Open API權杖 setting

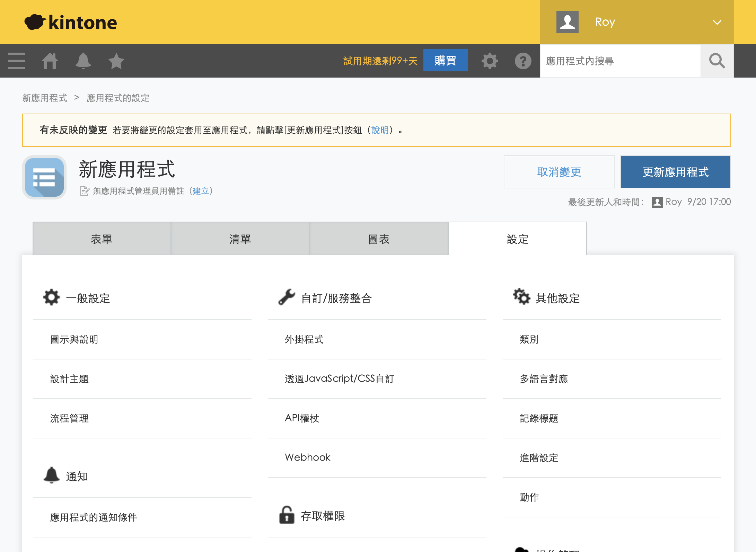tap(377, 418)
